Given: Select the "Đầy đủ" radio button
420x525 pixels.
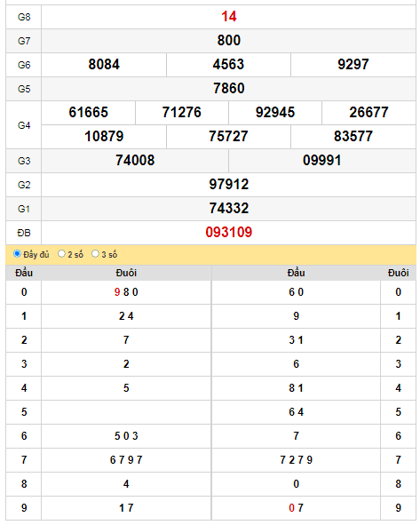Looking at the screenshot, I should (x=17, y=254).
